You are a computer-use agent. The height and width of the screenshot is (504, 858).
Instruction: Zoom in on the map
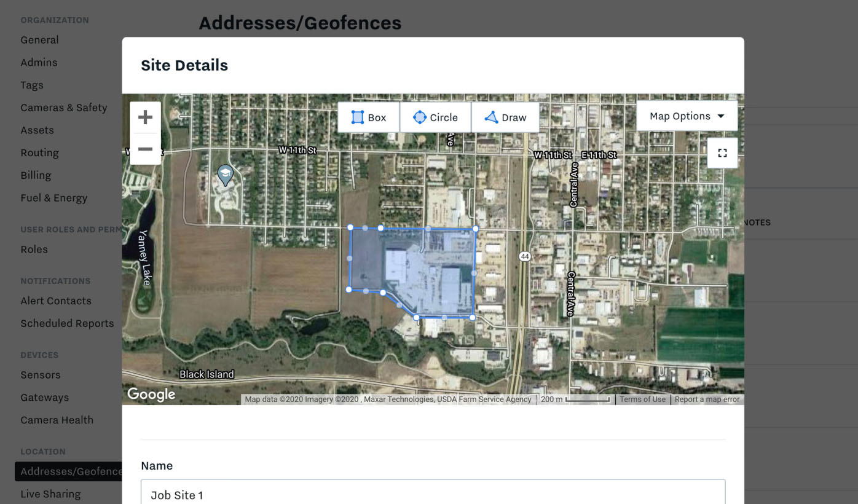click(145, 117)
